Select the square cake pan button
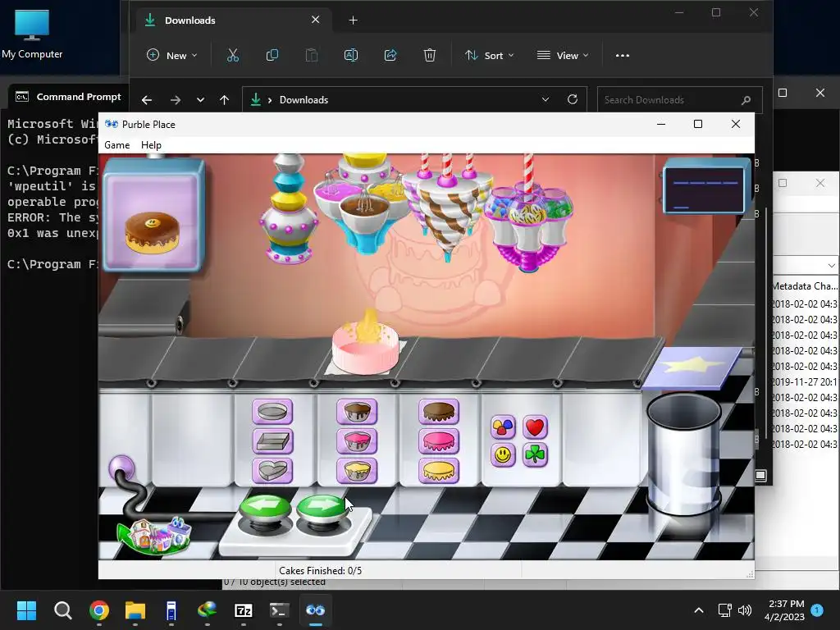 (272, 441)
